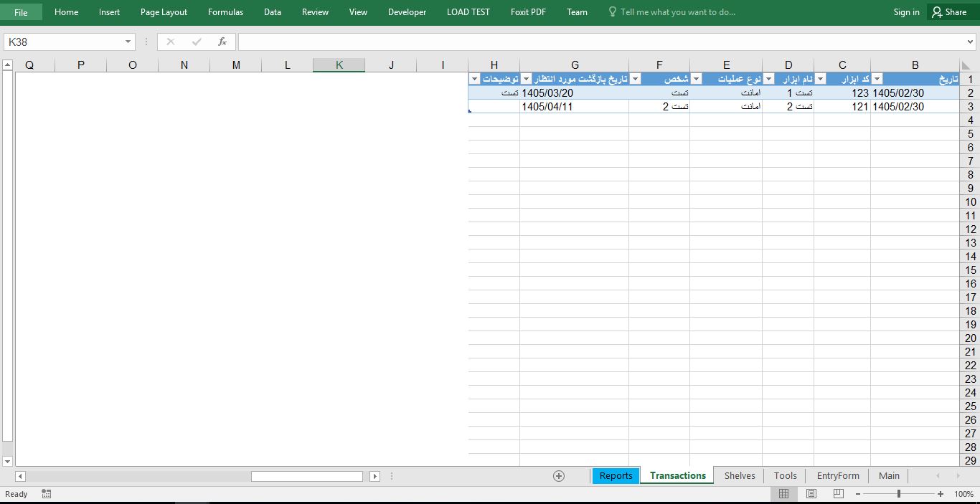Image resolution: width=980 pixels, height=504 pixels.
Task: Switch to the Tools sheet tab
Action: [x=785, y=475]
